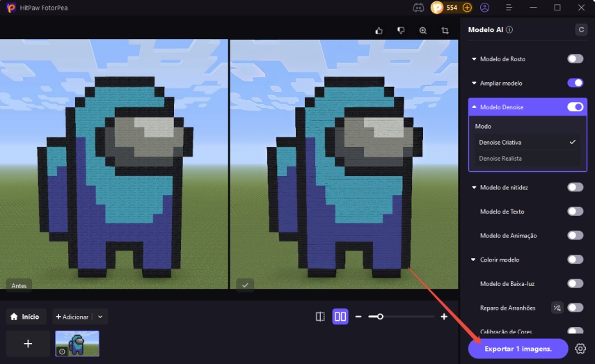Select the Among Us image thumbnail
This screenshot has height=364, width=595.
(77, 344)
